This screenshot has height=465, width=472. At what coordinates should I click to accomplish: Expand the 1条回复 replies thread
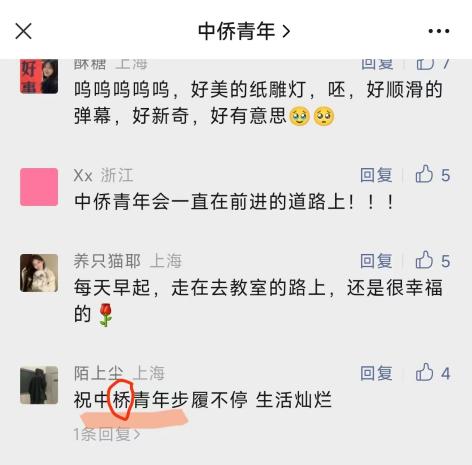pos(107,434)
